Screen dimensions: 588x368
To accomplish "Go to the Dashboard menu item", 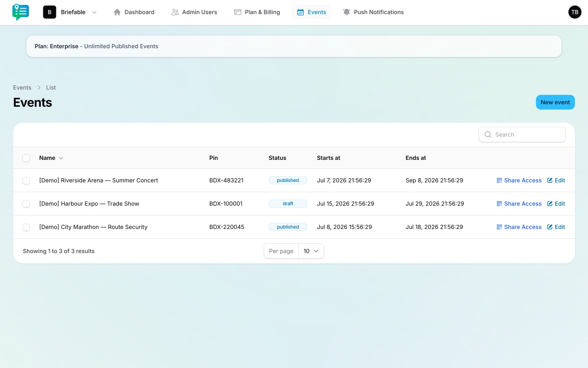I will [134, 12].
